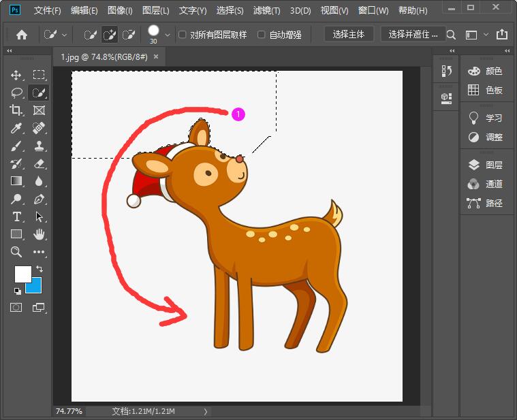This screenshot has height=420, width=517.
Task: Open the 图层 panel
Action: point(486,165)
